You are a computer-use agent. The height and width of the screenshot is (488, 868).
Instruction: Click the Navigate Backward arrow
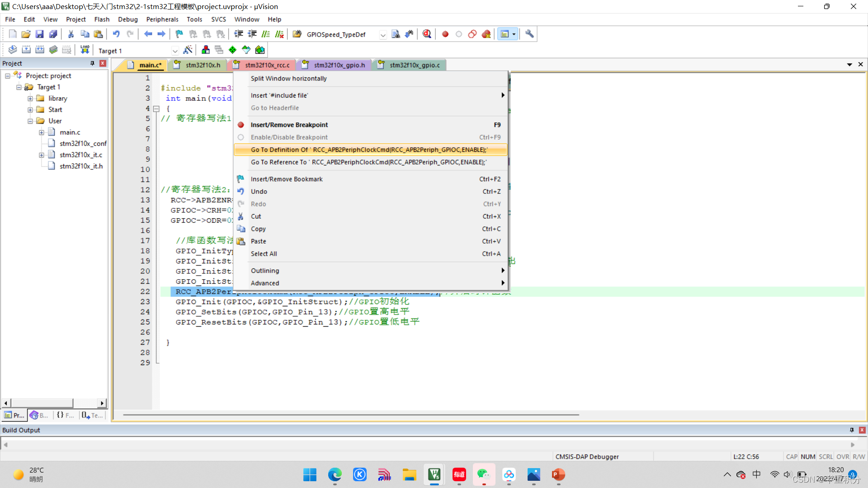148,34
